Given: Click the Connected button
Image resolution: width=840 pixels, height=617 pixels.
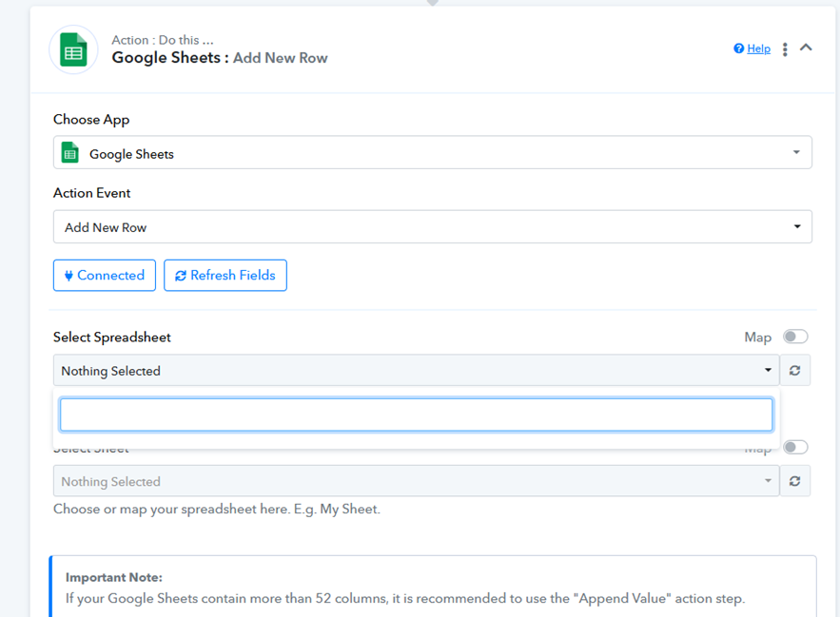Looking at the screenshot, I should (x=105, y=276).
